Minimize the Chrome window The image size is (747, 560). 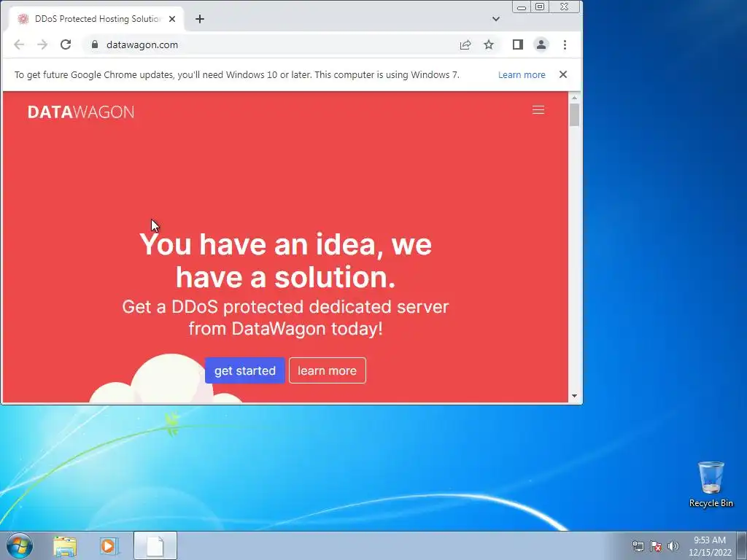coord(522,7)
